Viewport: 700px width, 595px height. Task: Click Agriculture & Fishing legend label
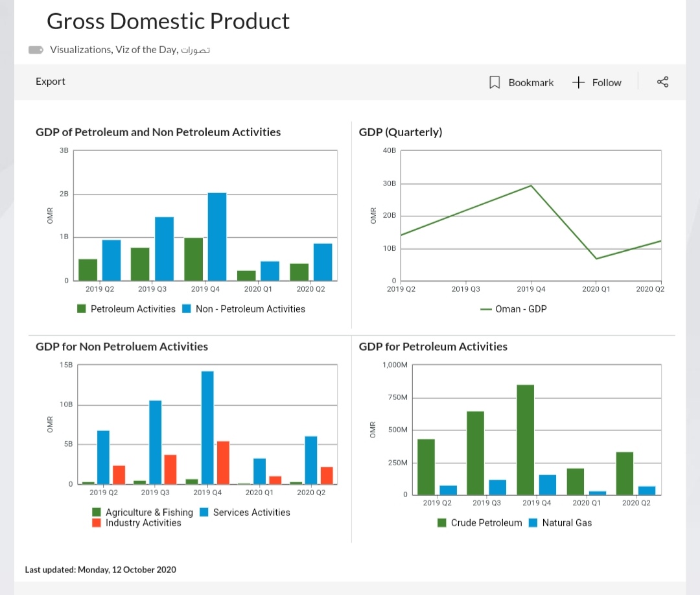click(149, 513)
